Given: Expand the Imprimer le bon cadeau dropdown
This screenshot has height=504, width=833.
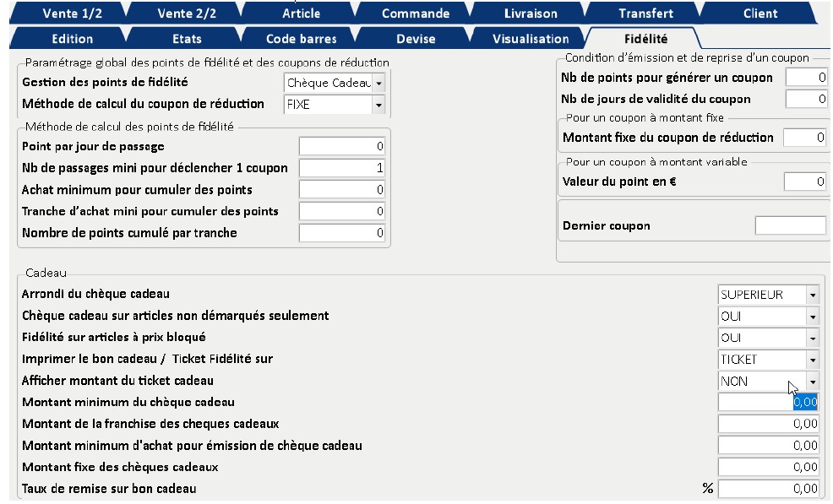Looking at the screenshot, I should [x=812, y=360].
